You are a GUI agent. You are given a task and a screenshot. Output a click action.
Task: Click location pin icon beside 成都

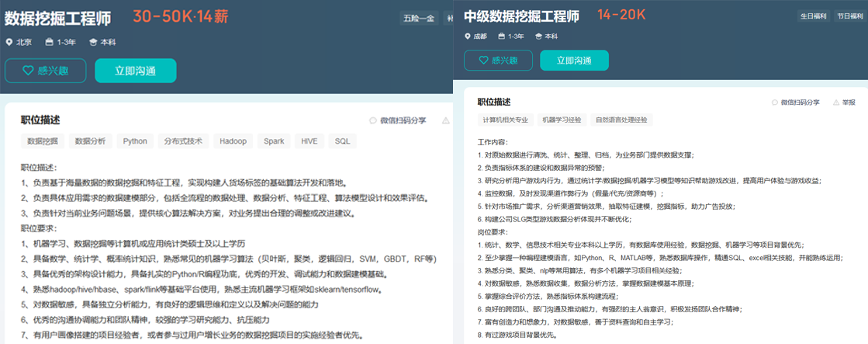point(468,36)
